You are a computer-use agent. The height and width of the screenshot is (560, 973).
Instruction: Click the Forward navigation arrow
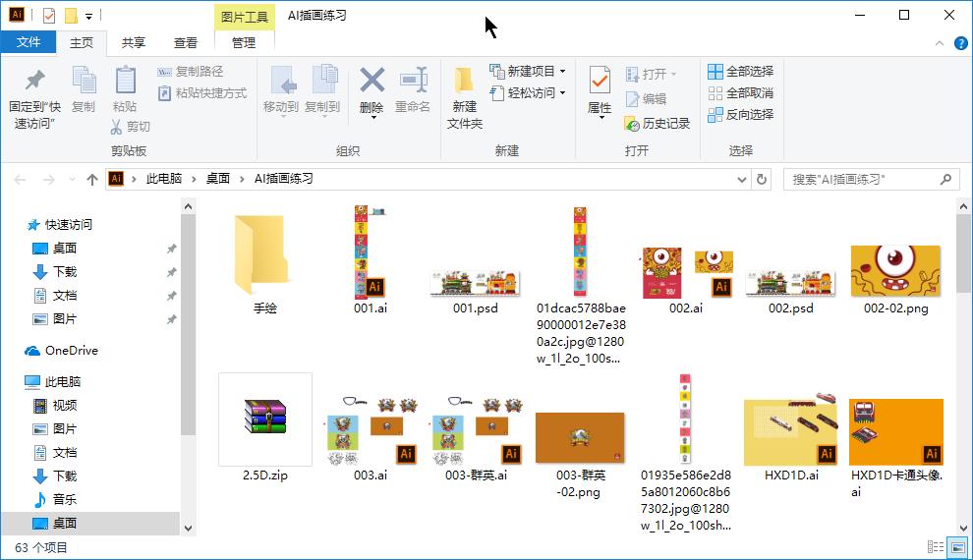(48, 180)
